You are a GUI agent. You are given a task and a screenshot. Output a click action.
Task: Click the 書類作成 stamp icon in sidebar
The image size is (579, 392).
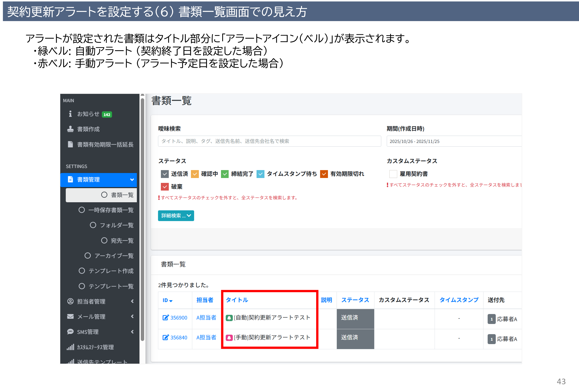70,129
